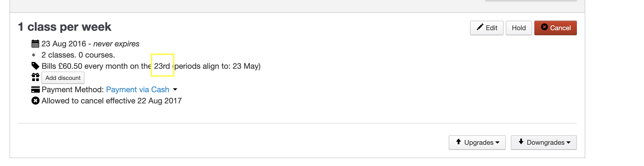Click the asterisk icon beside classes count

[x=34, y=55]
